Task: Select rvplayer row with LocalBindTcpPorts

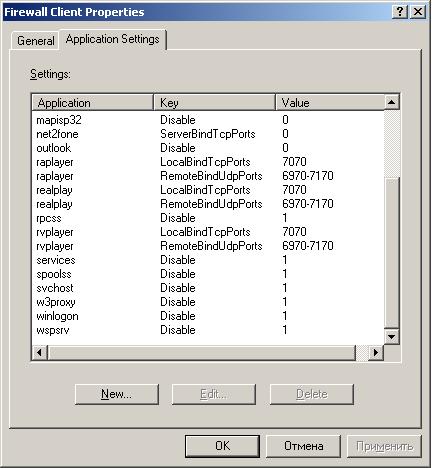Action: tap(208, 232)
